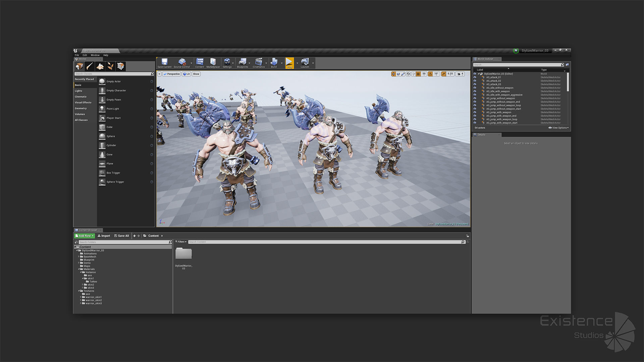Screen dimensions: 644x362
Task: Select the Foliage mode icon
Action: pos(110,66)
